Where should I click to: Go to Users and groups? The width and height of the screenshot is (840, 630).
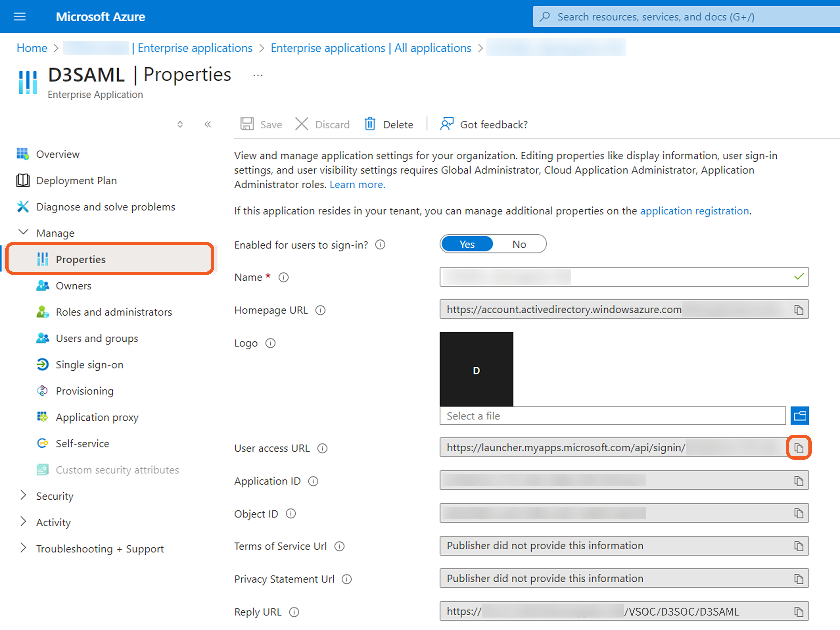pyautogui.click(x=97, y=338)
